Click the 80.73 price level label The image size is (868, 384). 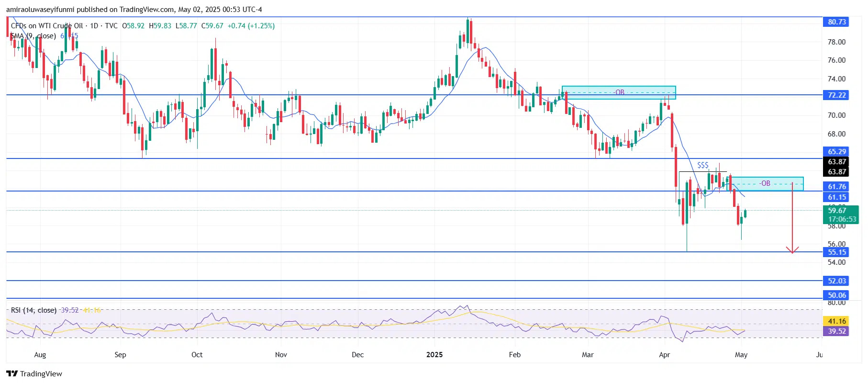[x=836, y=22]
